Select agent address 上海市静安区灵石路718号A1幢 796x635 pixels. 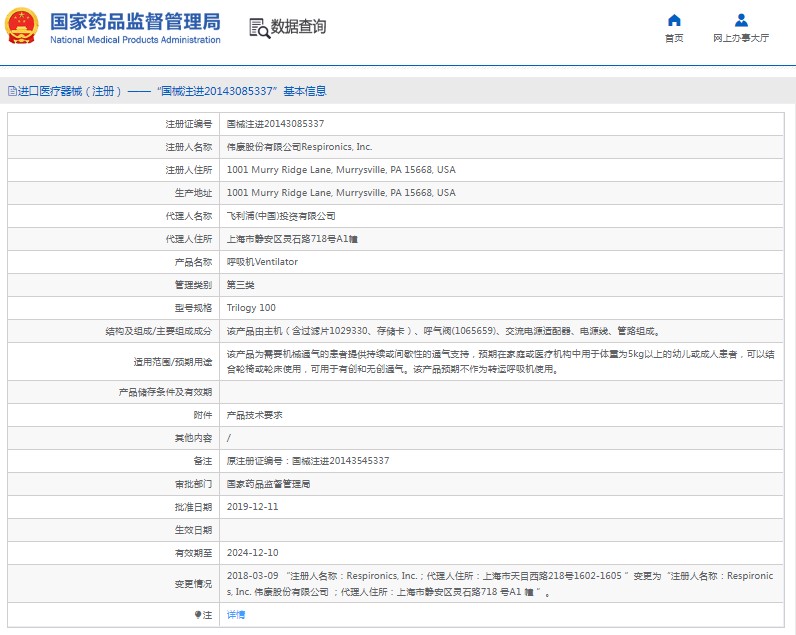(292, 239)
